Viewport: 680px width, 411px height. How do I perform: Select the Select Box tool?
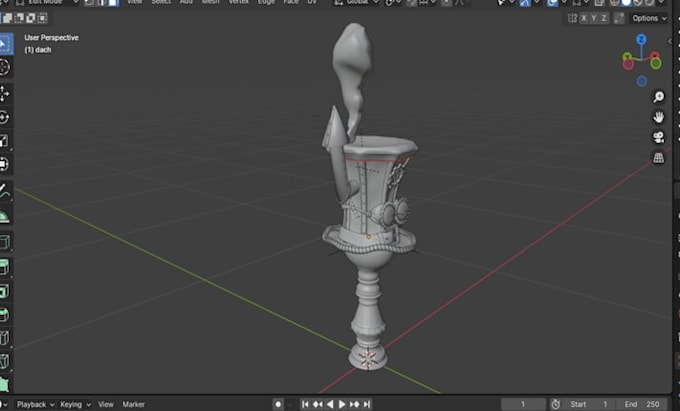point(5,44)
